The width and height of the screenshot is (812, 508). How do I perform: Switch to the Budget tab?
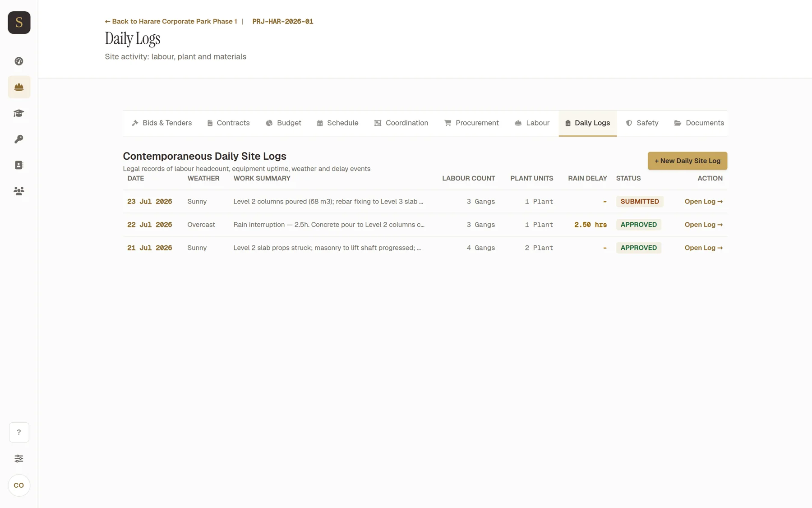pos(283,123)
